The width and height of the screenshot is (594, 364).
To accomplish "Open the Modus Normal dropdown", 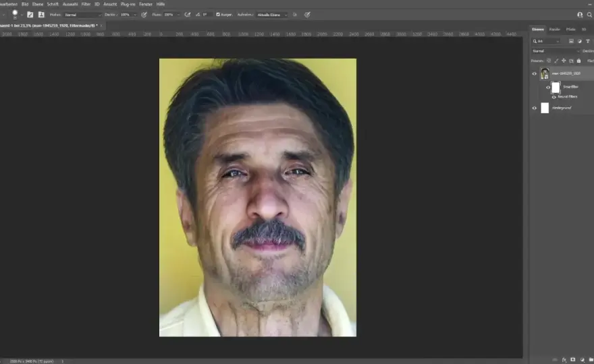I will 83,15.
